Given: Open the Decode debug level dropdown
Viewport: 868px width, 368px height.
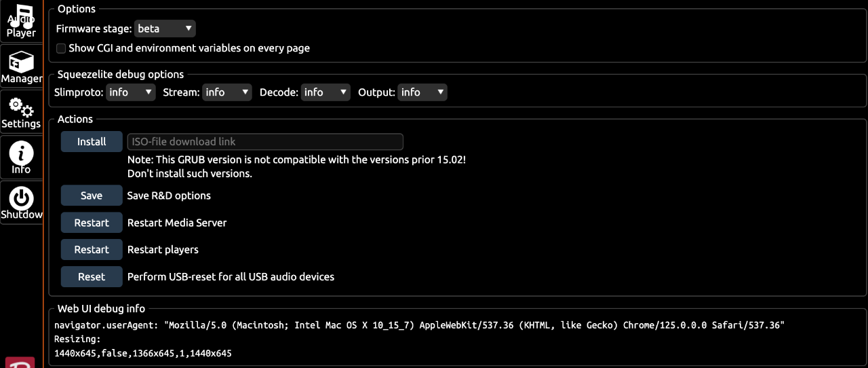Looking at the screenshot, I should (x=325, y=92).
